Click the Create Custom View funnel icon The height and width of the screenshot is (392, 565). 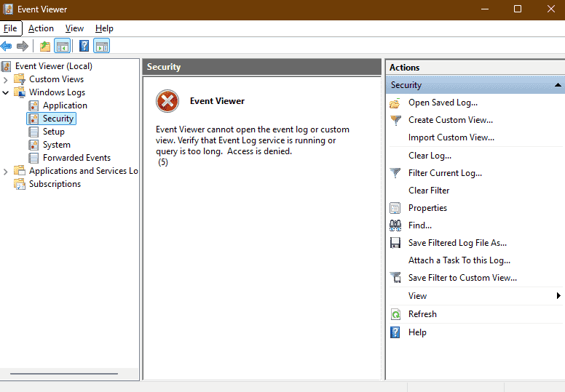tap(395, 120)
